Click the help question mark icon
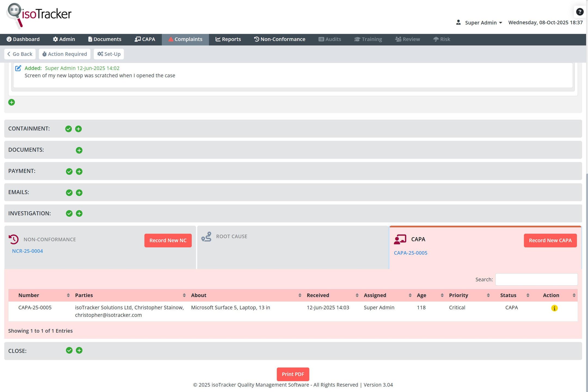Image resolution: width=588 pixels, height=392 pixels. pyautogui.click(x=580, y=12)
